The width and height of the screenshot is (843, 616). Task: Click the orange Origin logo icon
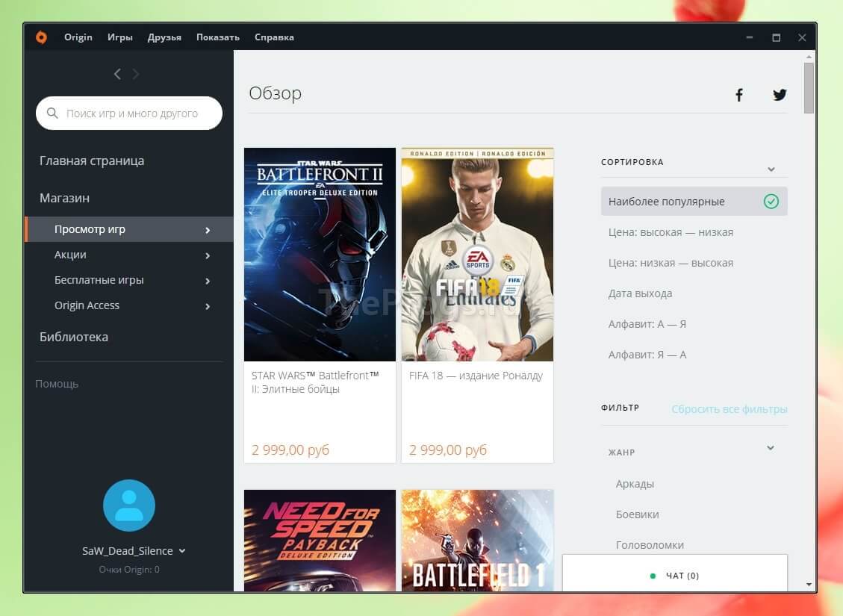(41, 37)
